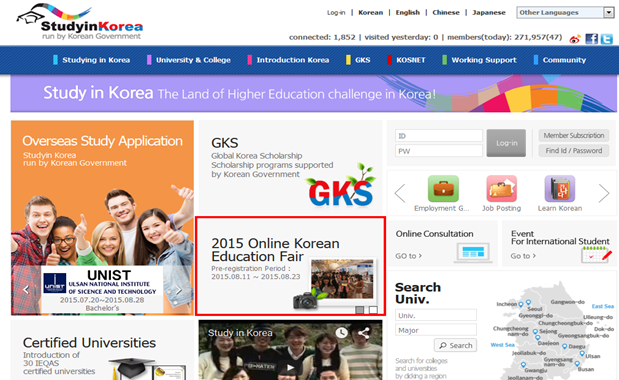Screen dimensions: 619x380
Task: Switch language to Korean
Action: (370, 13)
